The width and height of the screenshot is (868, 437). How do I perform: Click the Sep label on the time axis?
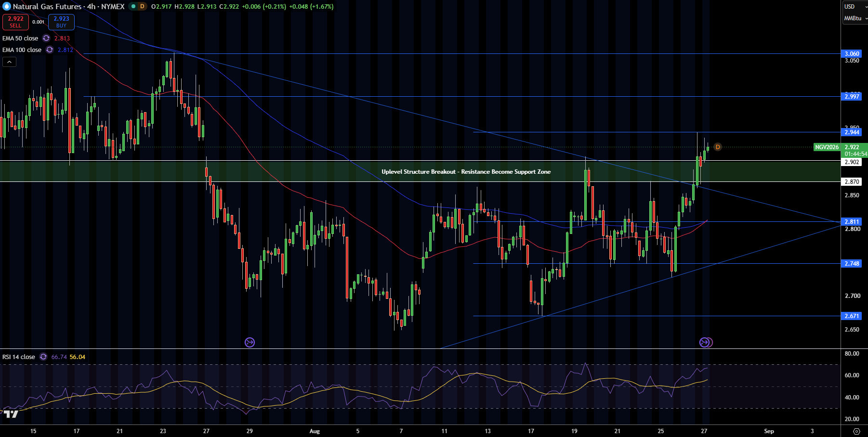[769, 431]
